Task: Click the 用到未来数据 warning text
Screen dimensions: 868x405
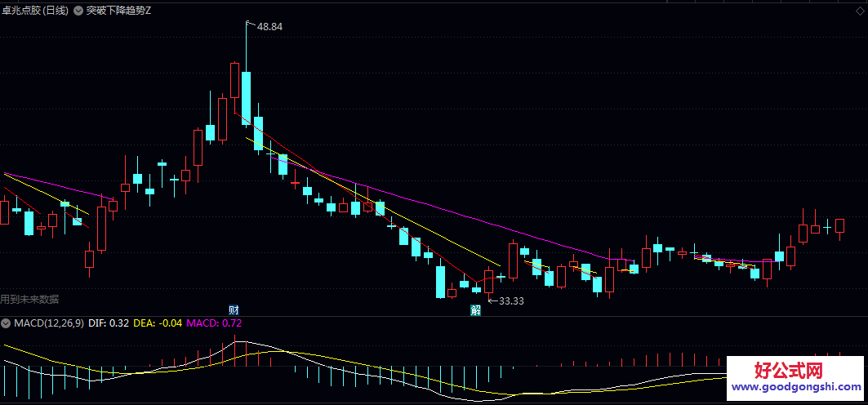Action: [29, 300]
